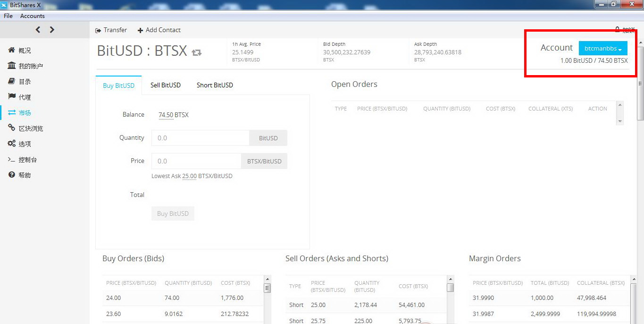Screen dimensions: 644x324
Task: Open 代理 delegates in the sidebar
Action: coord(25,97)
